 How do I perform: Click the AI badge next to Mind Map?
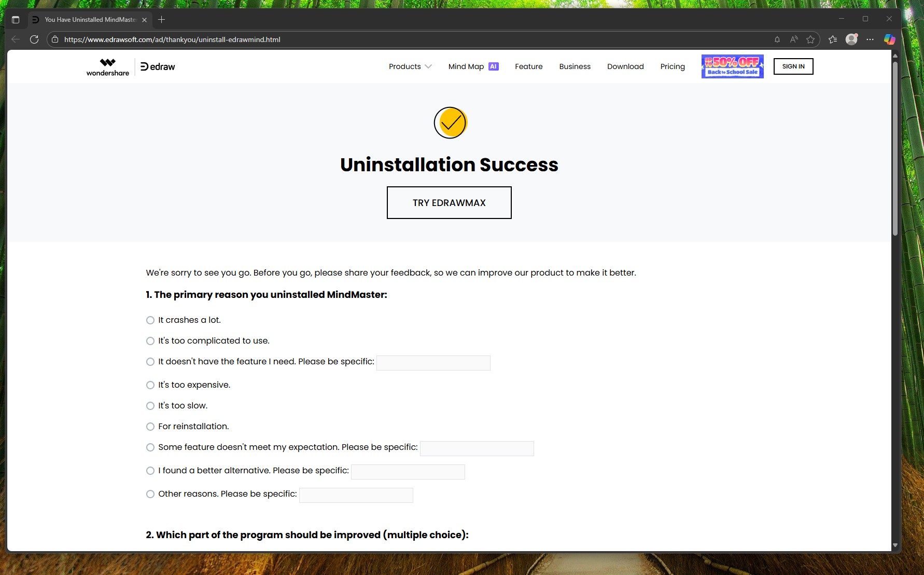point(493,66)
